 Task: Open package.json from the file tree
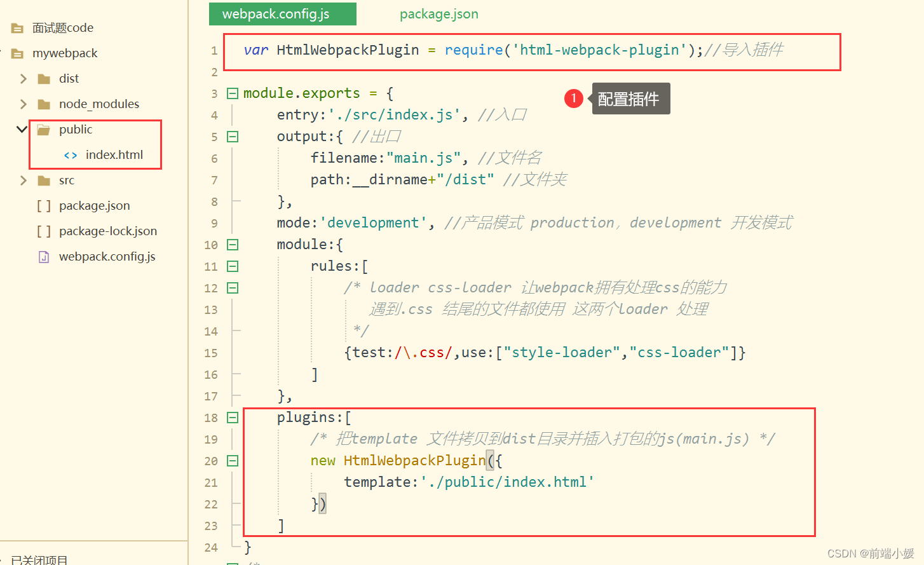coord(94,206)
